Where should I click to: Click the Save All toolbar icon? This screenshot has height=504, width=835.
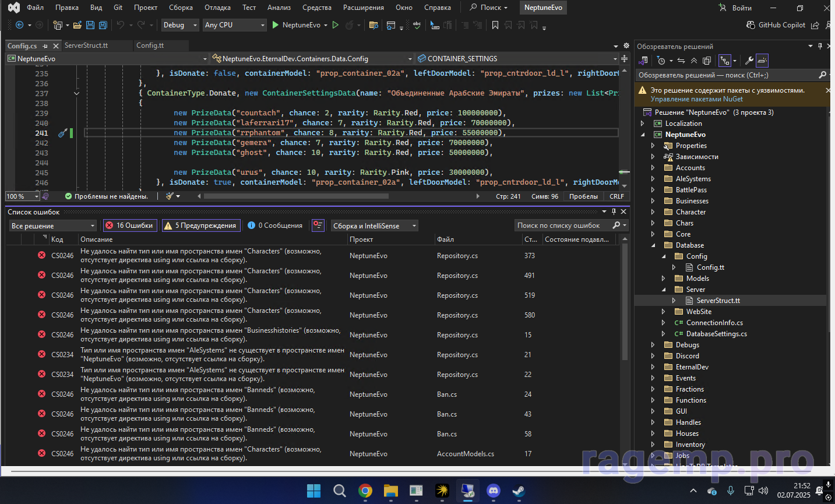click(x=103, y=25)
